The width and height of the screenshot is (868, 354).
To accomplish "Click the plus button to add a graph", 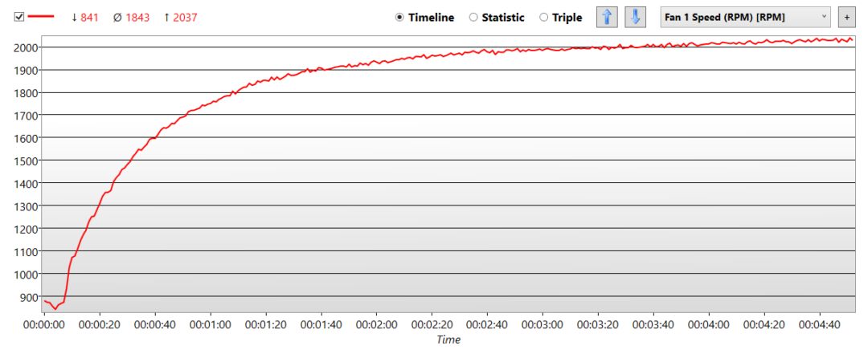I will (x=846, y=17).
